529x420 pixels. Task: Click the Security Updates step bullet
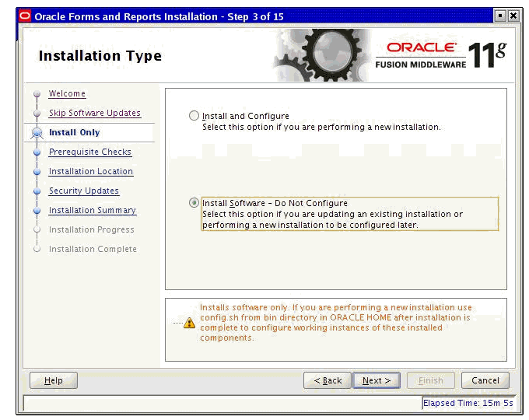click(x=37, y=191)
